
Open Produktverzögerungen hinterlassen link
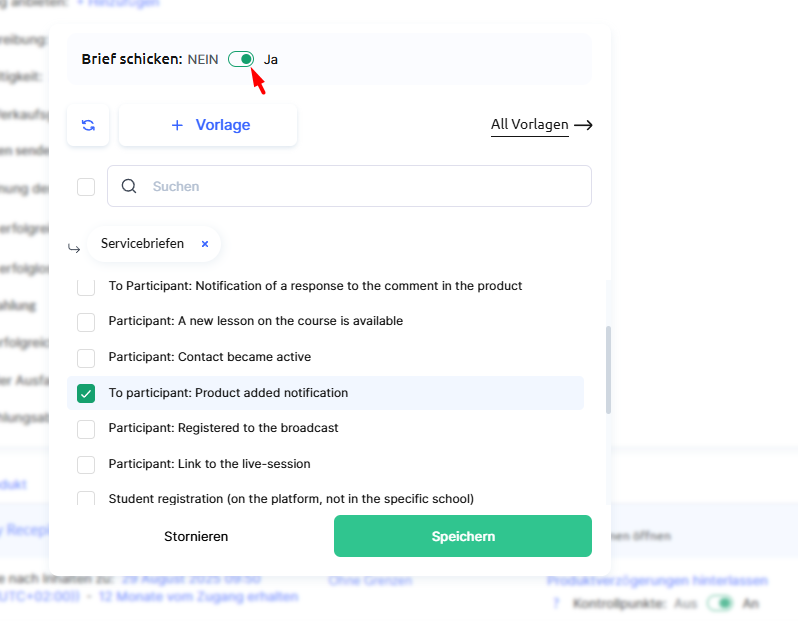(656, 580)
